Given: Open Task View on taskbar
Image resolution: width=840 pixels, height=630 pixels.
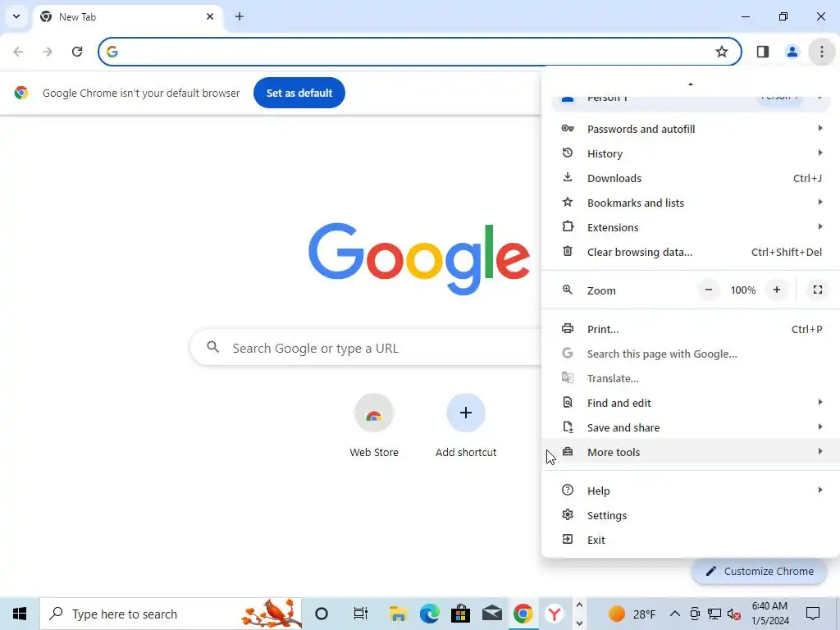Looking at the screenshot, I should pyautogui.click(x=361, y=614).
